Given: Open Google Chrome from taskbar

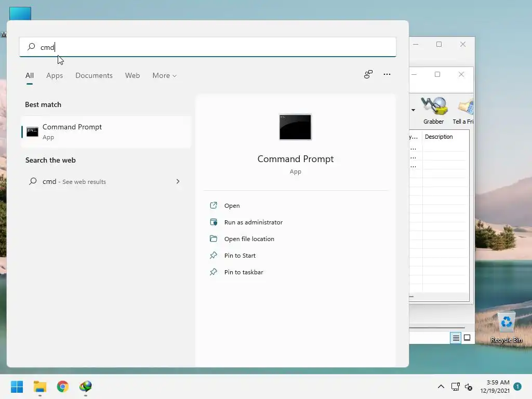Looking at the screenshot, I should coord(63,387).
